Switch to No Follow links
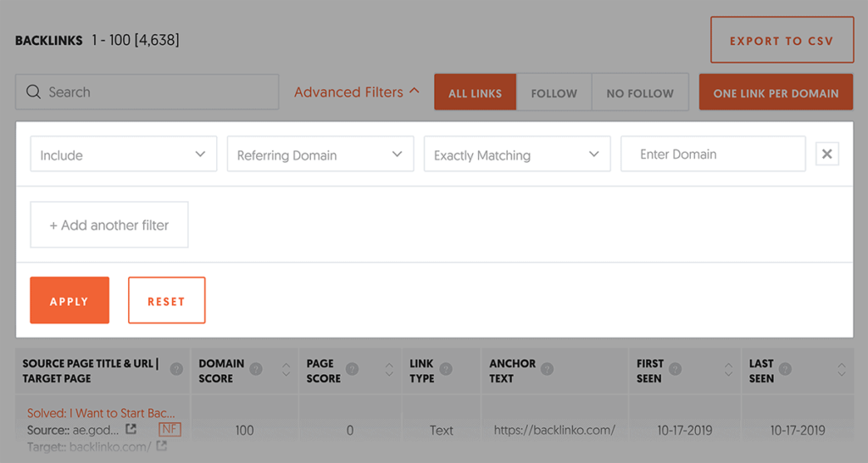 pyautogui.click(x=640, y=93)
